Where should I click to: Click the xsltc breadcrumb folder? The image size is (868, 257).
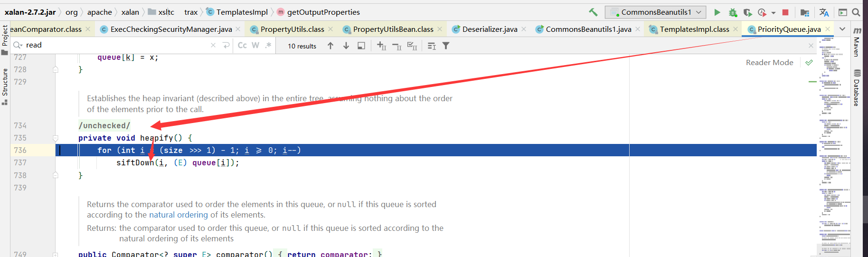[x=161, y=12]
